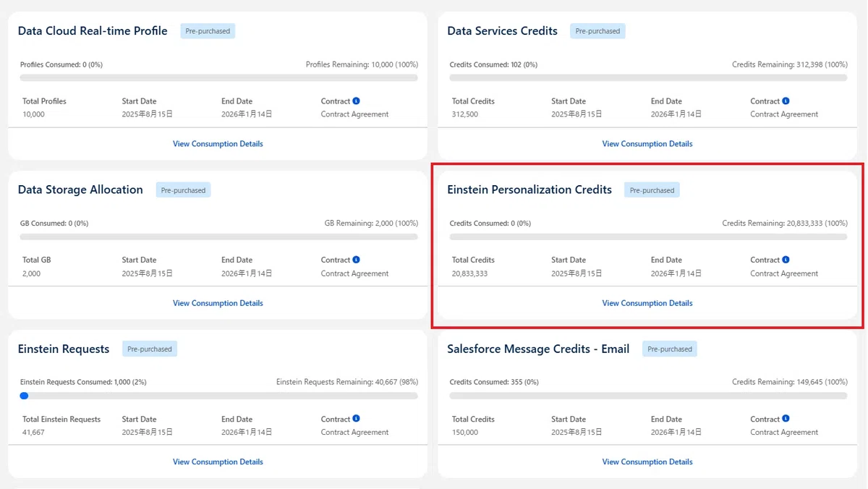The height and width of the screenshot is (489, 868).
Task: Open Contract info icon in Einstein Personalization Credits card
Action: pos(786,260)
